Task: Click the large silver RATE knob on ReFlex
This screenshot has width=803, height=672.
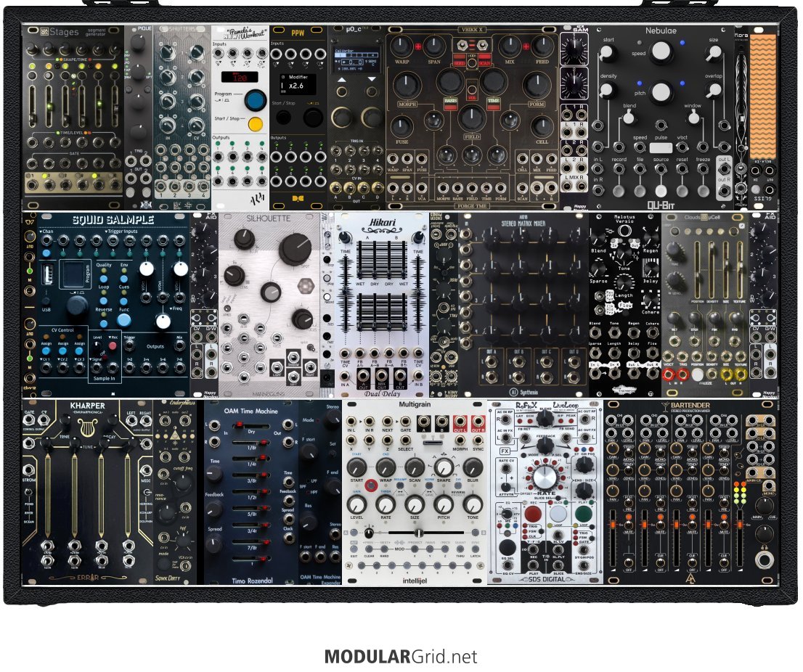Action: click(545, 477)
